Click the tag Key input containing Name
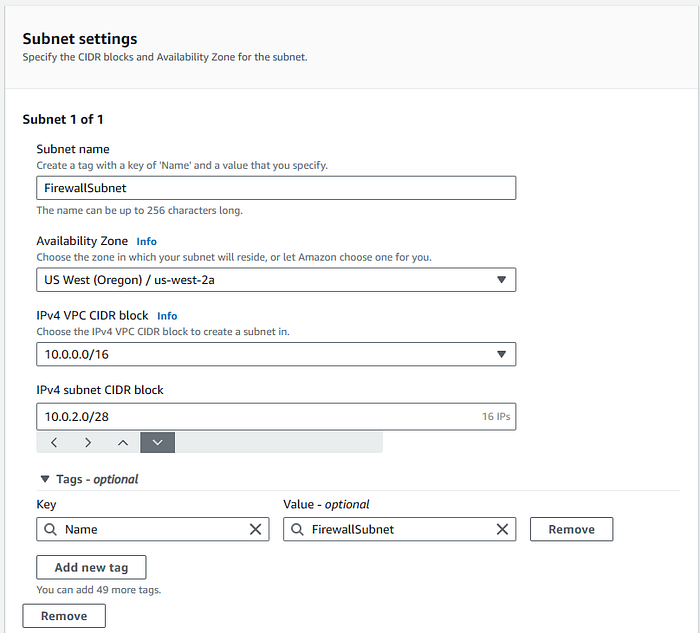700x633 pixels. pos(150,529)
